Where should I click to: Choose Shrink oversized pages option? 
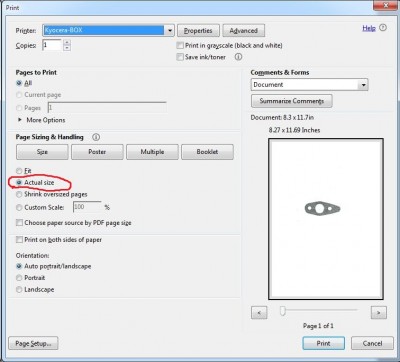pyautogui.click(x=19, y=194)
